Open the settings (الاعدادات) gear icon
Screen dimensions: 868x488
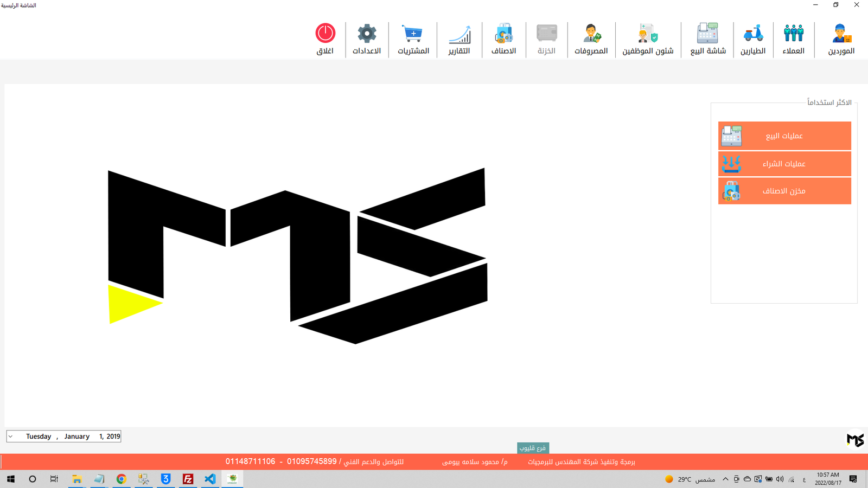pyautogui.click(x=367, y=34)
